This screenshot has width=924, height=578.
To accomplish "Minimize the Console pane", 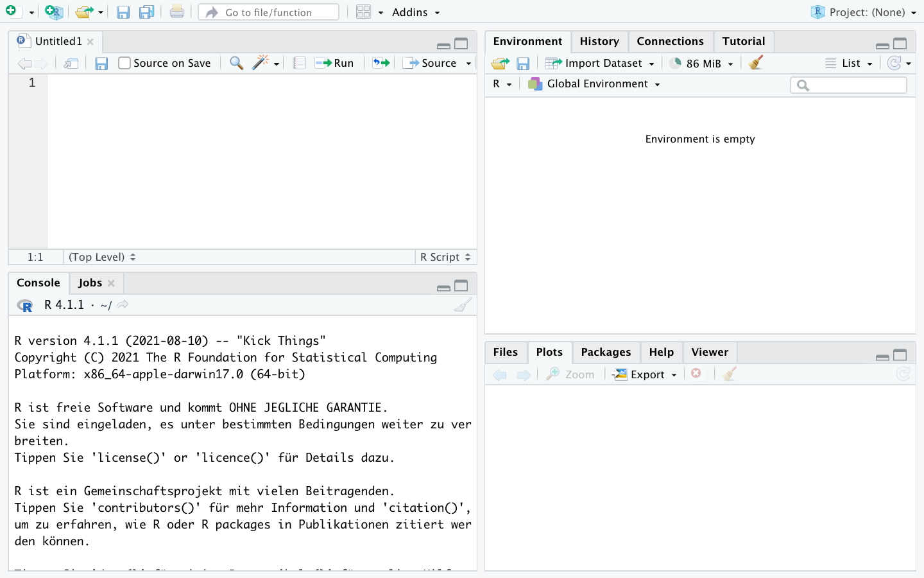I will coord(443,288).
